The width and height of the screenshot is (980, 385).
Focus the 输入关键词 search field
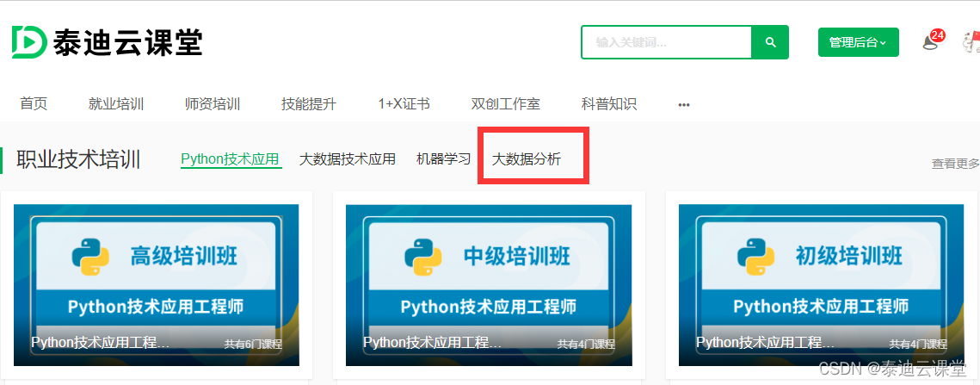tap(666, 42)
